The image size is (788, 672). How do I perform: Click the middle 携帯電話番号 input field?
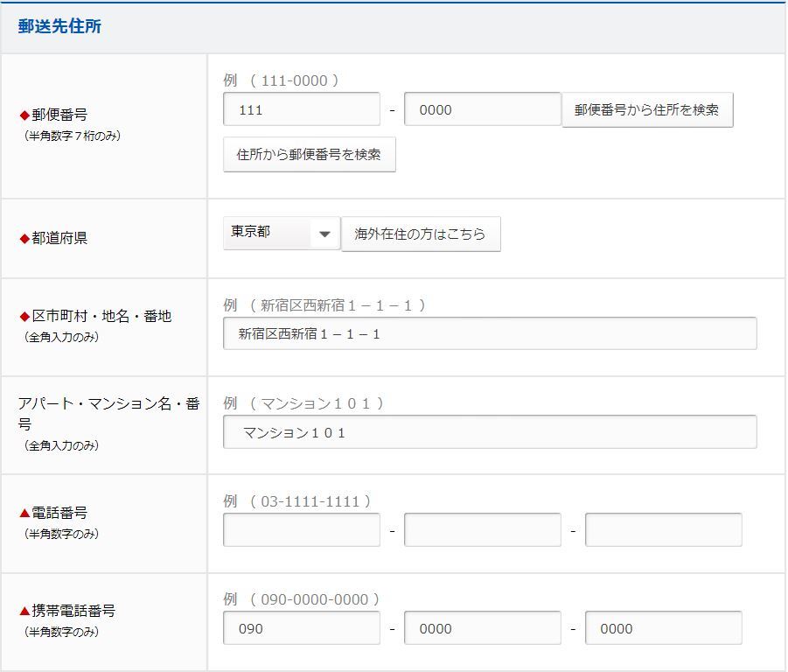482,628
